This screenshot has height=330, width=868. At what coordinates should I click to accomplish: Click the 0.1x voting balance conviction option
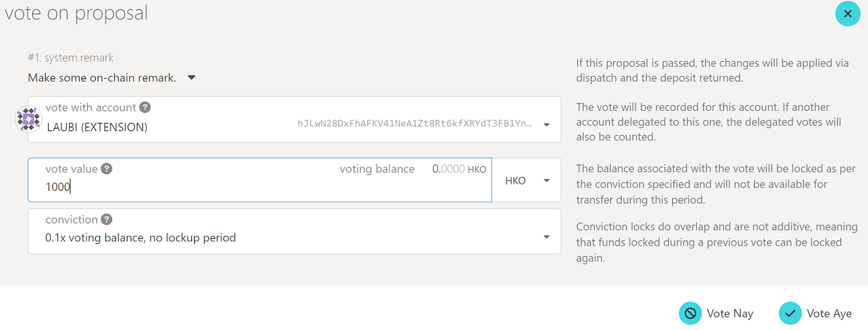[141, 238]
